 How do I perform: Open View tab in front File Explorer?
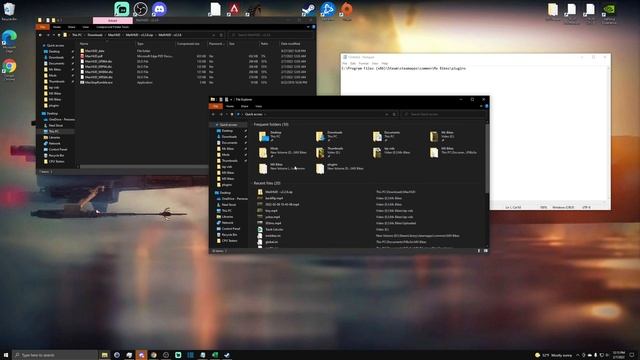coord(258,106)
